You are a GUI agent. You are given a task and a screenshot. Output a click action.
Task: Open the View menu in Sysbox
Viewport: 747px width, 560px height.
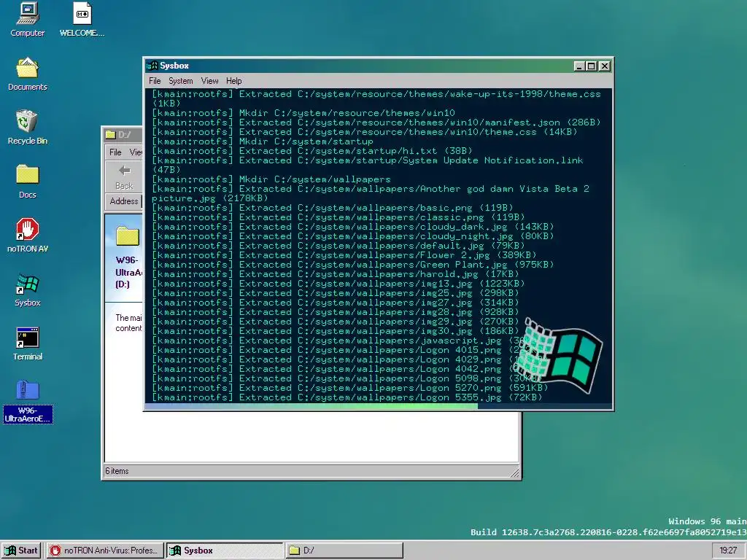pyautogui.click(x=209, y=81)
